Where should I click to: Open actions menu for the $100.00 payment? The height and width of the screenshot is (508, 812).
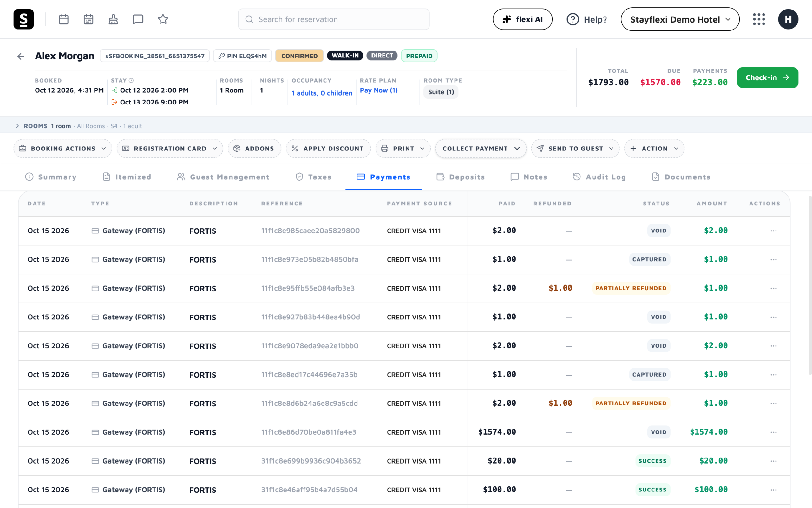pyautogui.click(x=774, y=490)
